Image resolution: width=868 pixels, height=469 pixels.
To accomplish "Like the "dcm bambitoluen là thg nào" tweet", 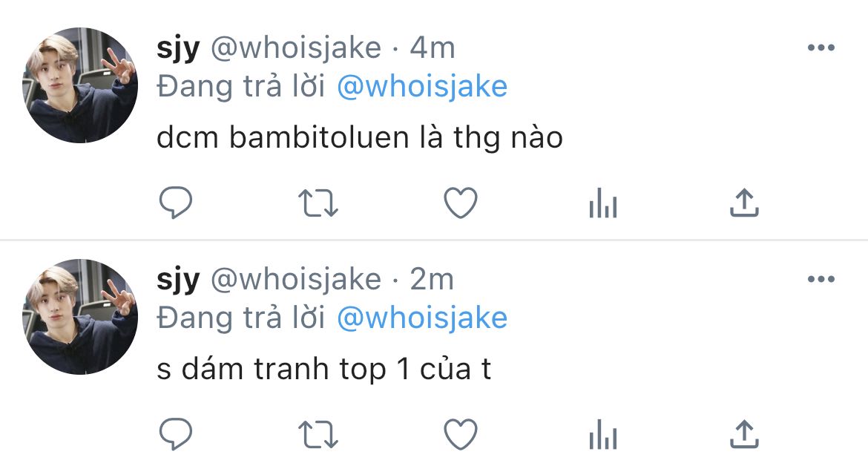I will pos(461,203).
